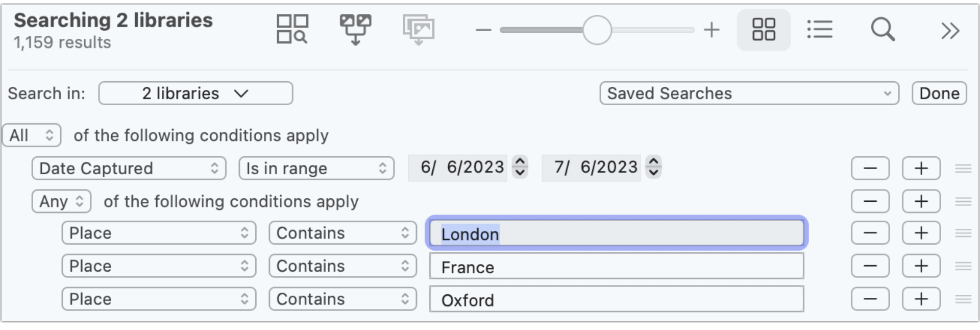
Task: Open the "Is in range" operator popup
Action: [316, 169]
